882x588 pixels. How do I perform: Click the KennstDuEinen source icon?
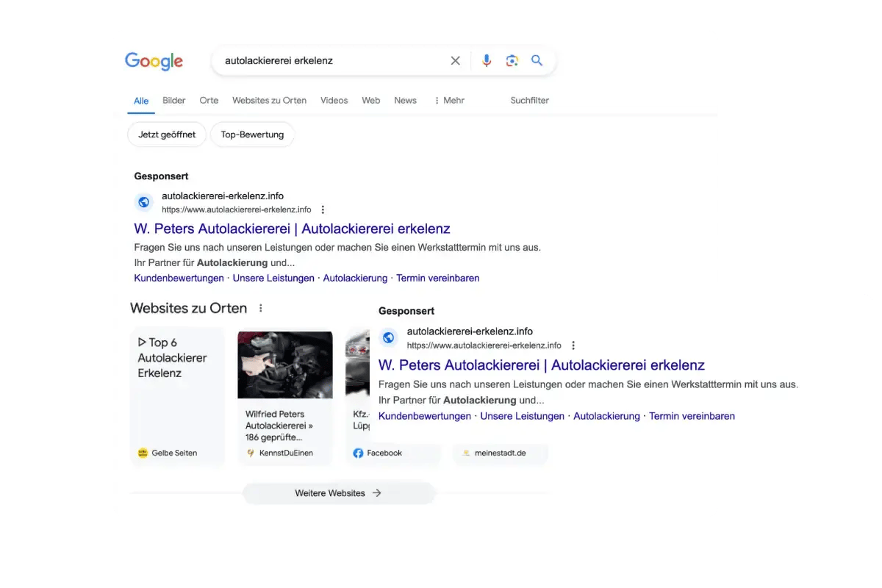(251, 453)
